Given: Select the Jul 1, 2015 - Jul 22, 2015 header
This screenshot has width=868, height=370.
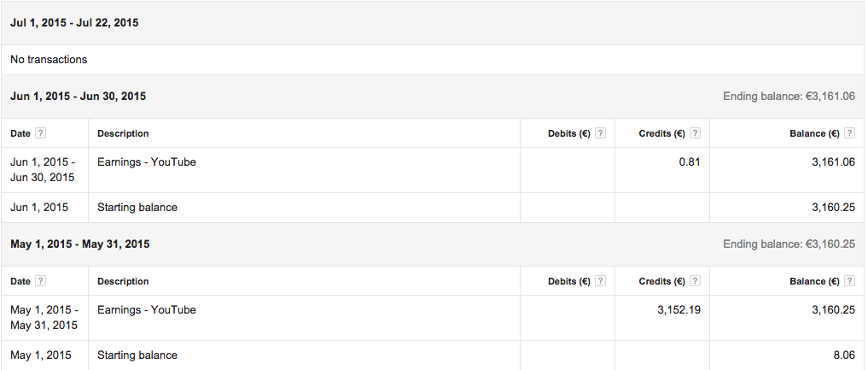Looking at the screenshot, I should pos(74,23).
